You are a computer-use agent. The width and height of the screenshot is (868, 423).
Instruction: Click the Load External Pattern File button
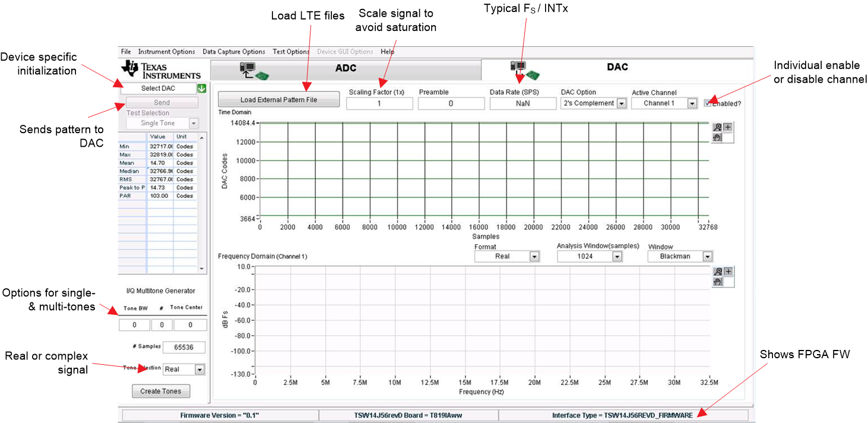[278, 99]
